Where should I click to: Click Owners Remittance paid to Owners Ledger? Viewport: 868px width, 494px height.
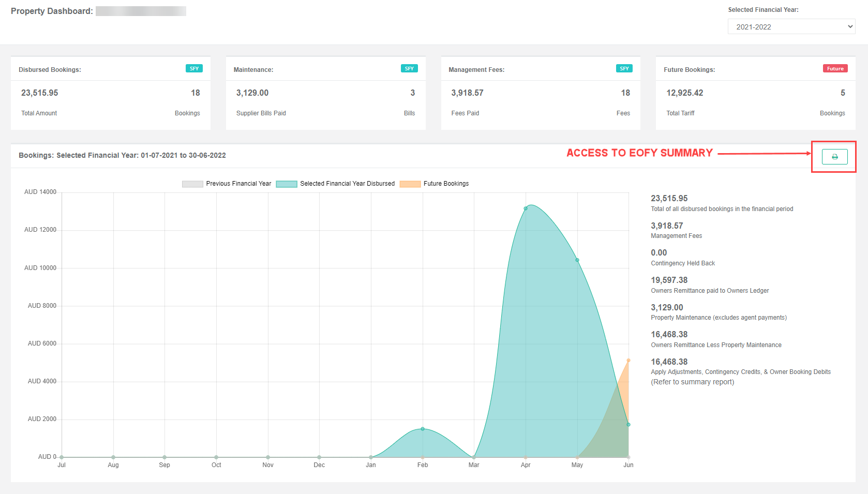tap(710, 291)
